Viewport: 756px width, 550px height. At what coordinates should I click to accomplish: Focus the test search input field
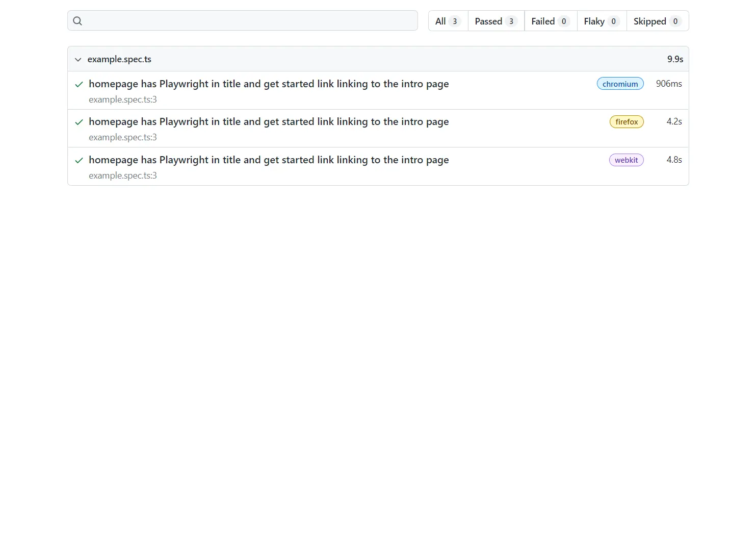[x=243, y=20]
